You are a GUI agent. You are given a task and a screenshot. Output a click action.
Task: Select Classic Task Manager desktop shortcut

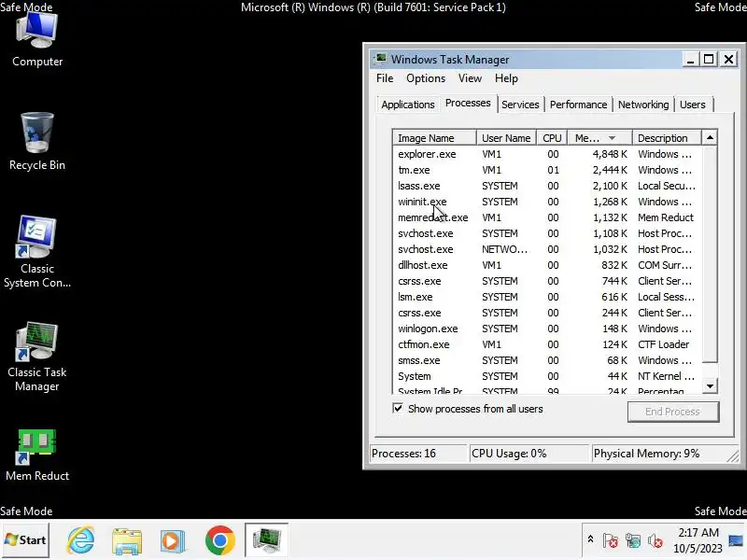tap(37, 357)
